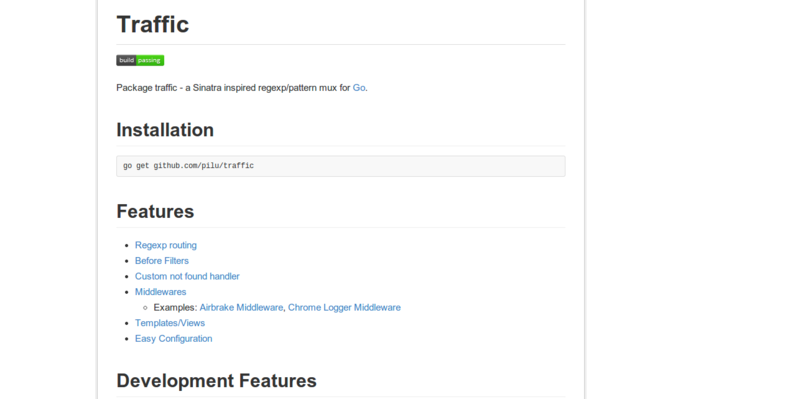Click the Development Features heading

(x=216, y=381)
